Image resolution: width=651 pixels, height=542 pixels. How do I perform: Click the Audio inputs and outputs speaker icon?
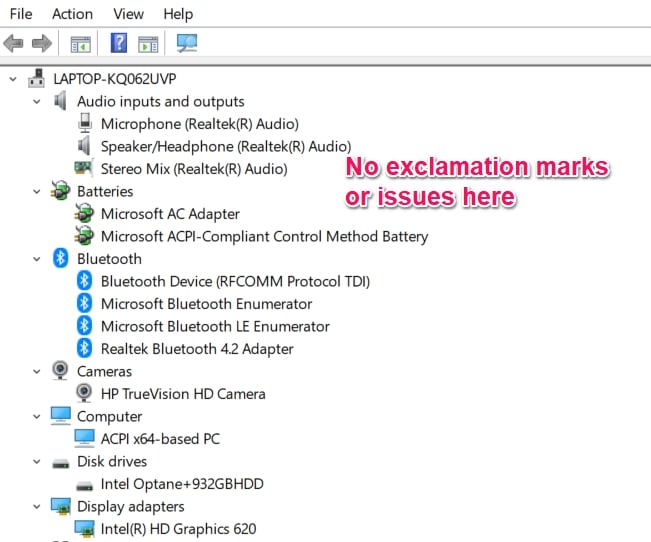(61, 101)
